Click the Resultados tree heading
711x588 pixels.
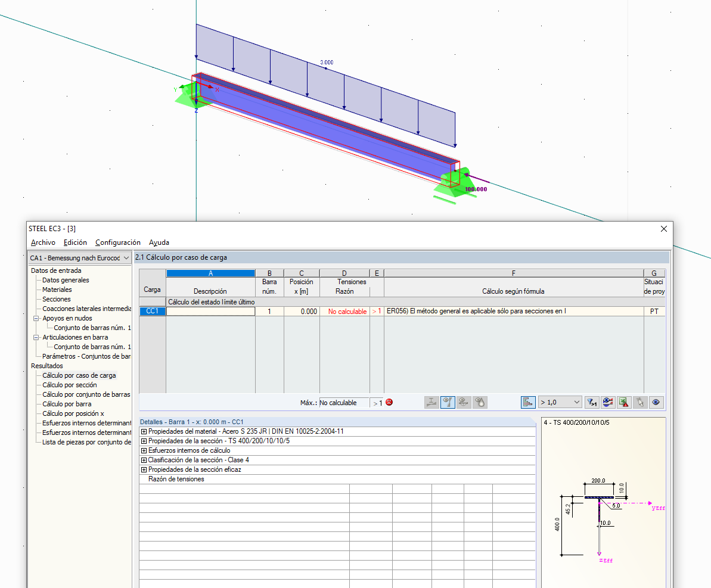pos(47,366)
